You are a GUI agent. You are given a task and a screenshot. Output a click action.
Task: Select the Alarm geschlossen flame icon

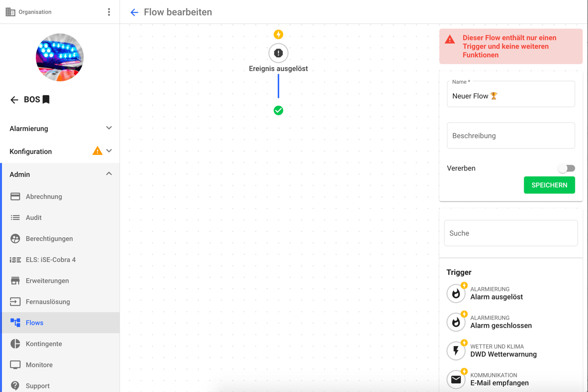[x=456, y=322]
